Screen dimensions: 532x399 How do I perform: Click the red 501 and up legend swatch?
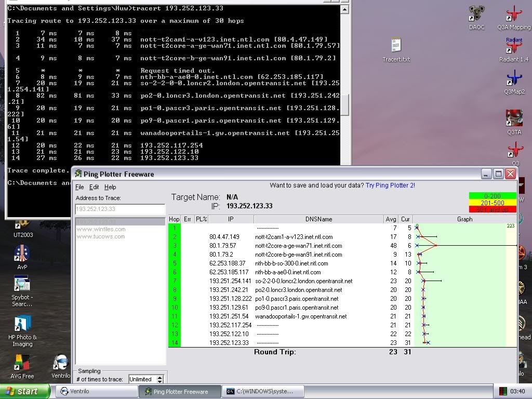coord(493,209)
